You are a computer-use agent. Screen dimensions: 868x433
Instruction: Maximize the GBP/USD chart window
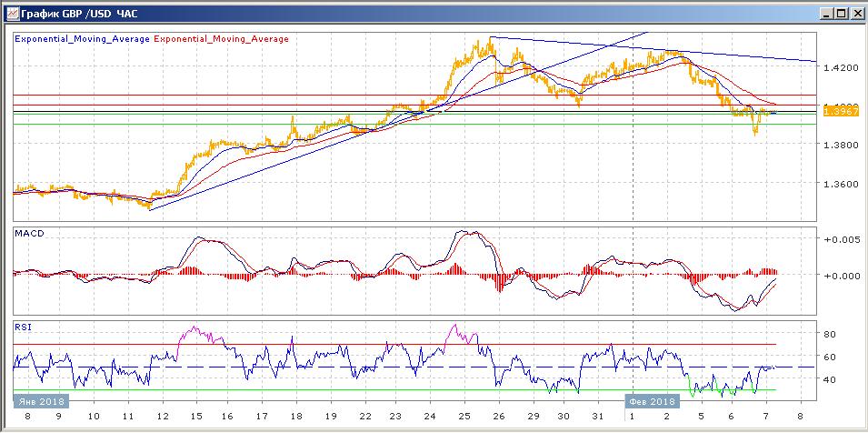(841, 14)
